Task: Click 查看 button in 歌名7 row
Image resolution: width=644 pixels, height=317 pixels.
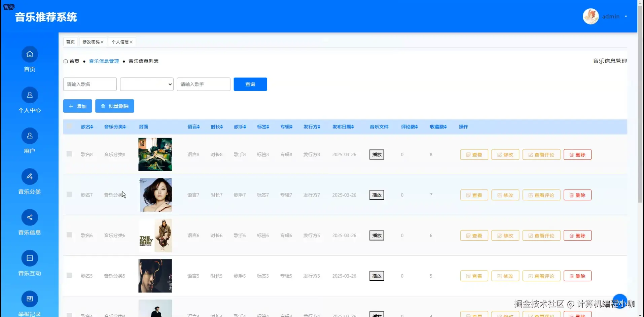Action: pos(474,195)
